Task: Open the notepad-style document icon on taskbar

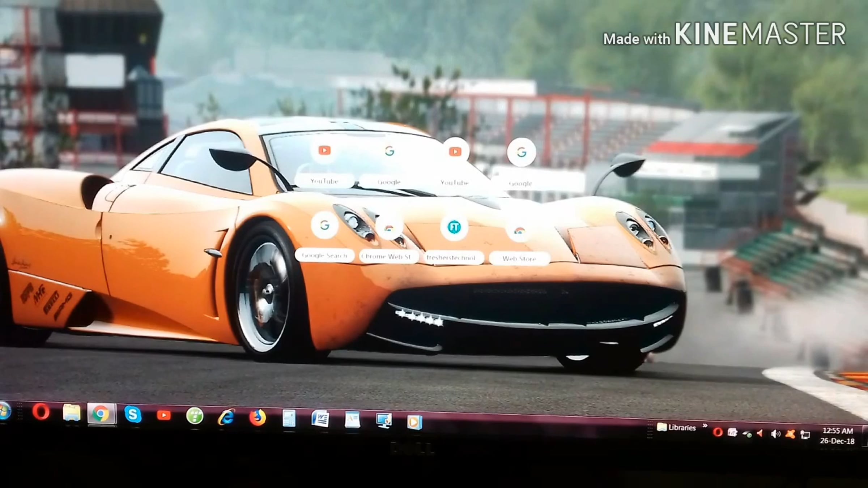Action: pos(352,420)
